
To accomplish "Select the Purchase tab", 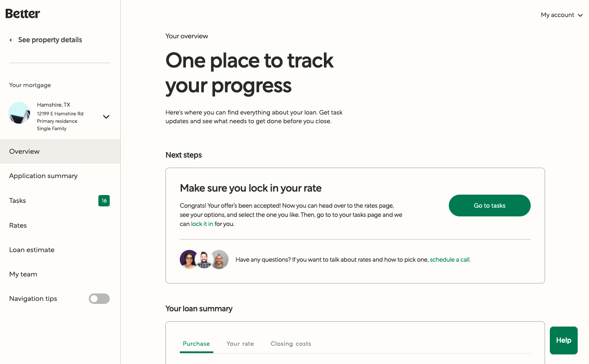I will tap(196, 344).
